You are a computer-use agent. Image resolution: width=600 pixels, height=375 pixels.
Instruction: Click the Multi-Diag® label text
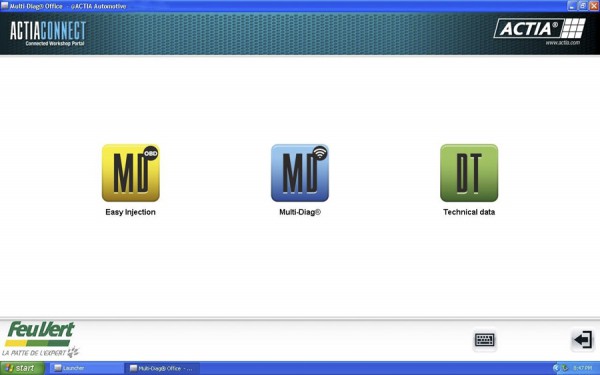click(x=300, y=212)
